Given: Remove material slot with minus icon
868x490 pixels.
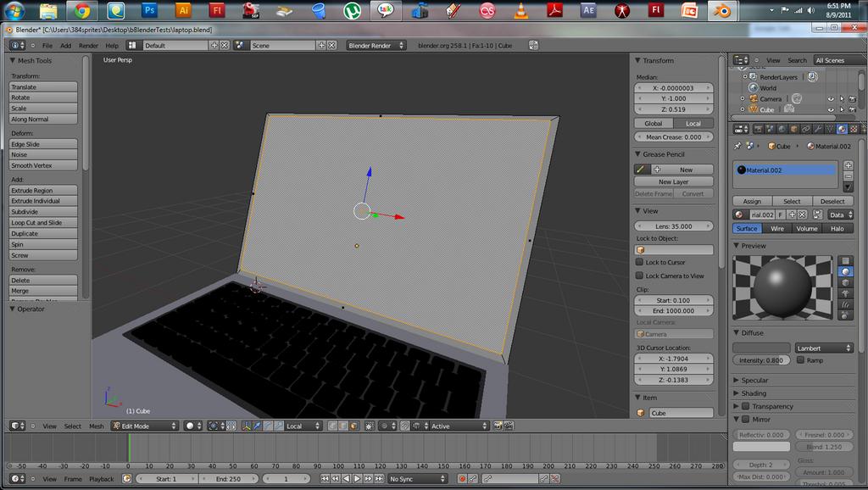Looking at the screenshot, I should (x=848, y=176).
